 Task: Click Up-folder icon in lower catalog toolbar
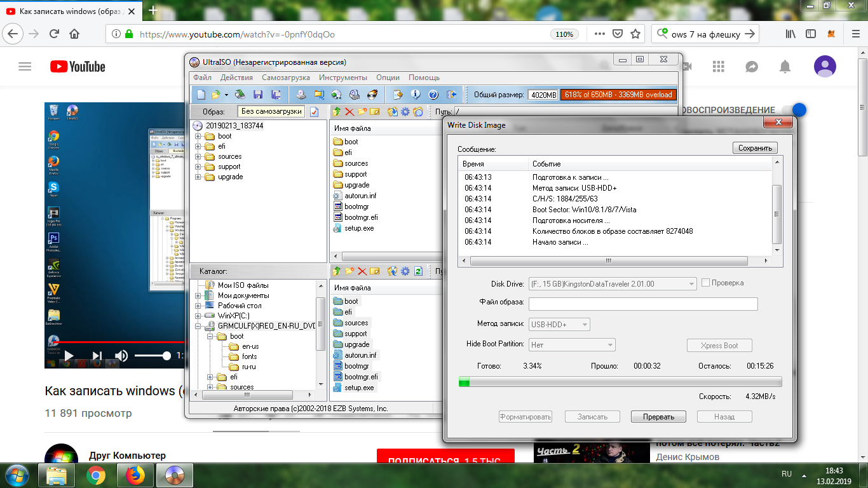336,271
